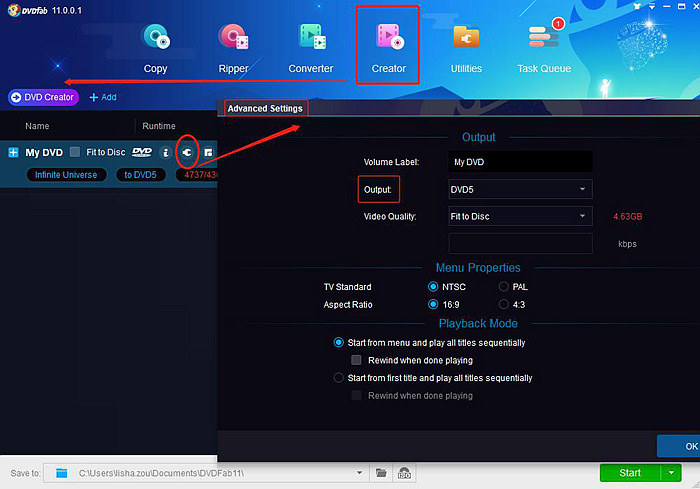The image size is (700, 489).
Task: Click the kbps bitrate input field
Action: click(x=521, y=243)
